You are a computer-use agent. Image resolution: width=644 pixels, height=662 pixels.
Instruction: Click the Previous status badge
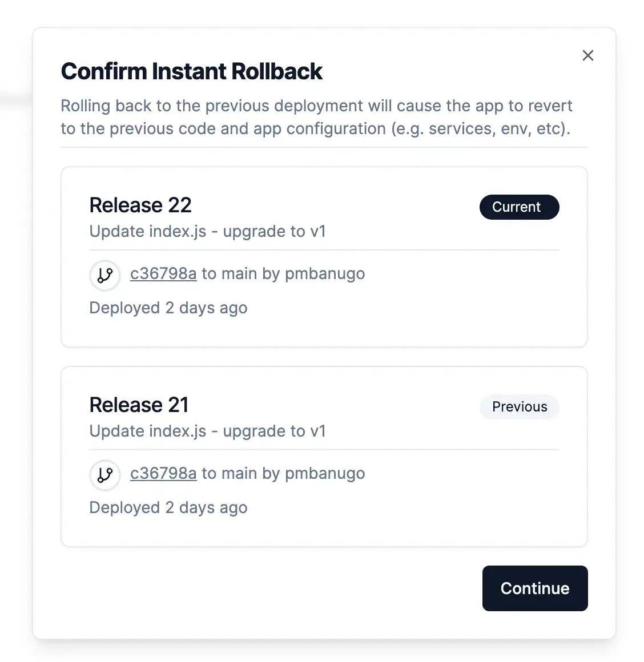pos(519,407)
